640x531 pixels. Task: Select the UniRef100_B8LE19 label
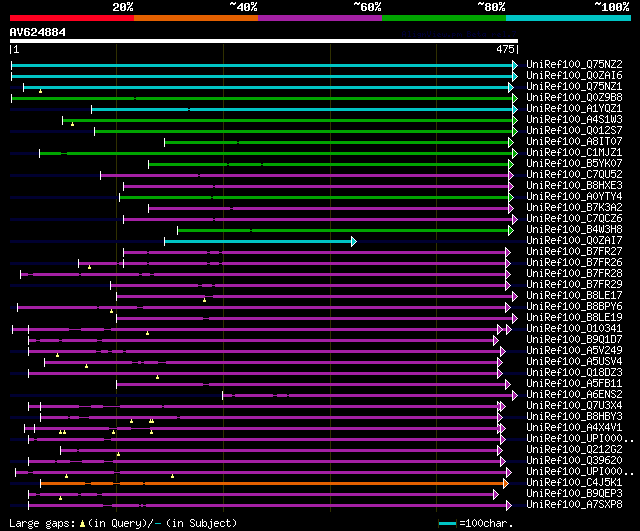click(x=574, y=318)
